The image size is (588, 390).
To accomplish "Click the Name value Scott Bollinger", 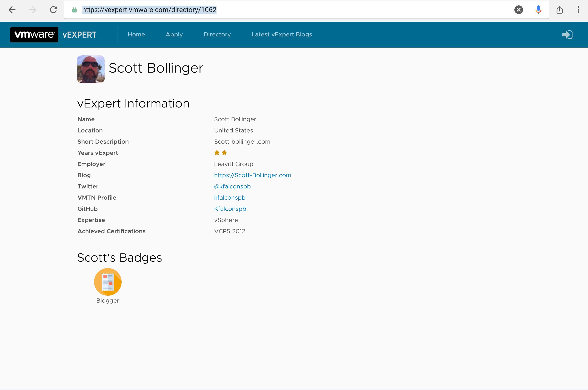I will pyautogui.click(x=235, y=119).
